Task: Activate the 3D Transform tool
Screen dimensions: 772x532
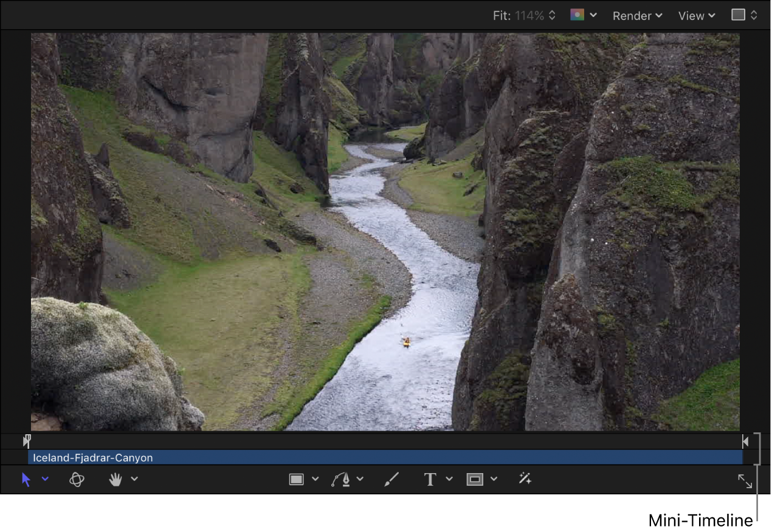Action: point(77,480)
